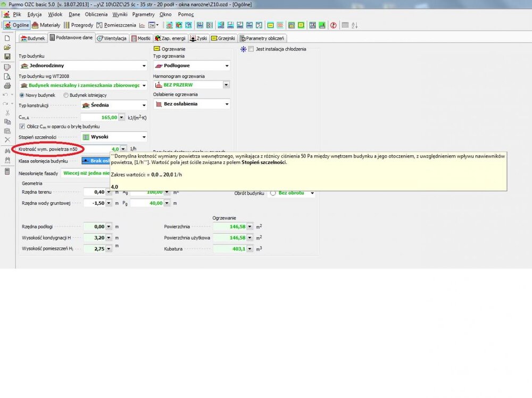Toggle Oblicz Cm w oparciu o bryłę checkbox
The height and width of the screenshot is (398, 532).
(x=22, y=127)
